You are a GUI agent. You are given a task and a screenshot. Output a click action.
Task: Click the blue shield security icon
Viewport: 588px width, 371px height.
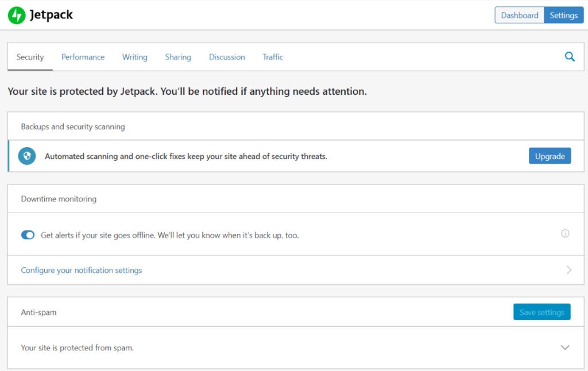(x=26, y=156)
